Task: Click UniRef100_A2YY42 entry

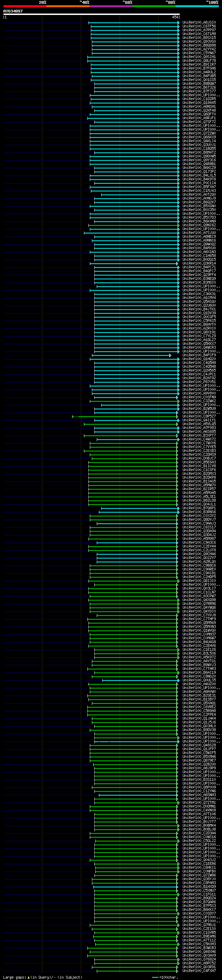Action: click(199, 49)
